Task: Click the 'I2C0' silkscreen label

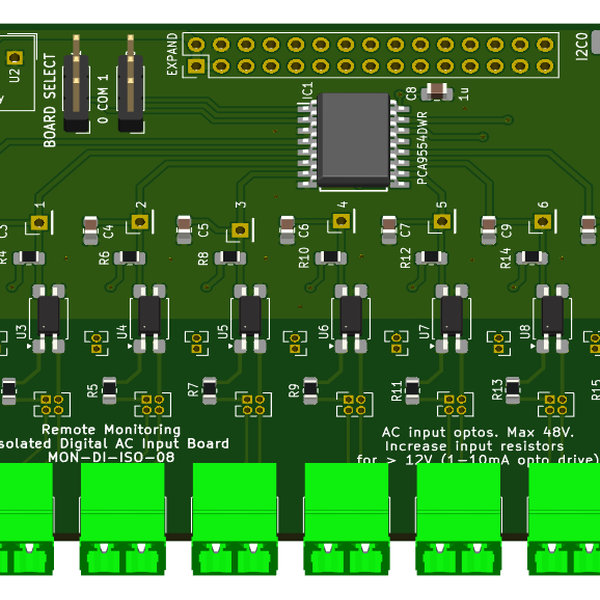Action: tap(582, 46)
